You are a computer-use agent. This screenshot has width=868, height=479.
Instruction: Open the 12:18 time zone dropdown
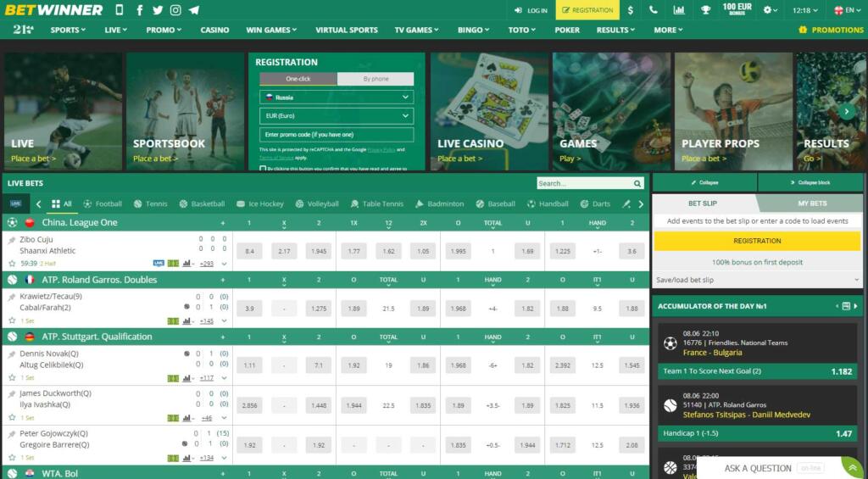point(805,10)
